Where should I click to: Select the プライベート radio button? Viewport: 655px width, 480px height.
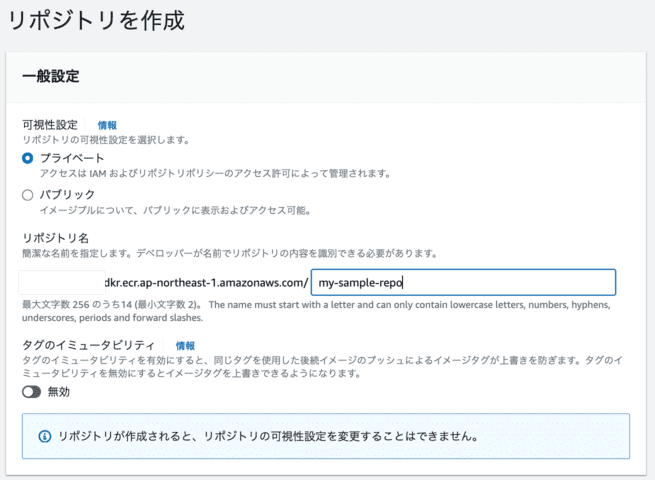[x=28, y=158]
